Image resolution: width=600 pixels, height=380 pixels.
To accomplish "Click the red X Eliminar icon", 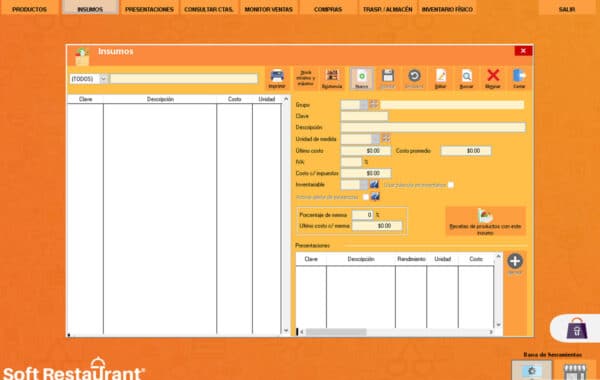I will pos(493,79).
